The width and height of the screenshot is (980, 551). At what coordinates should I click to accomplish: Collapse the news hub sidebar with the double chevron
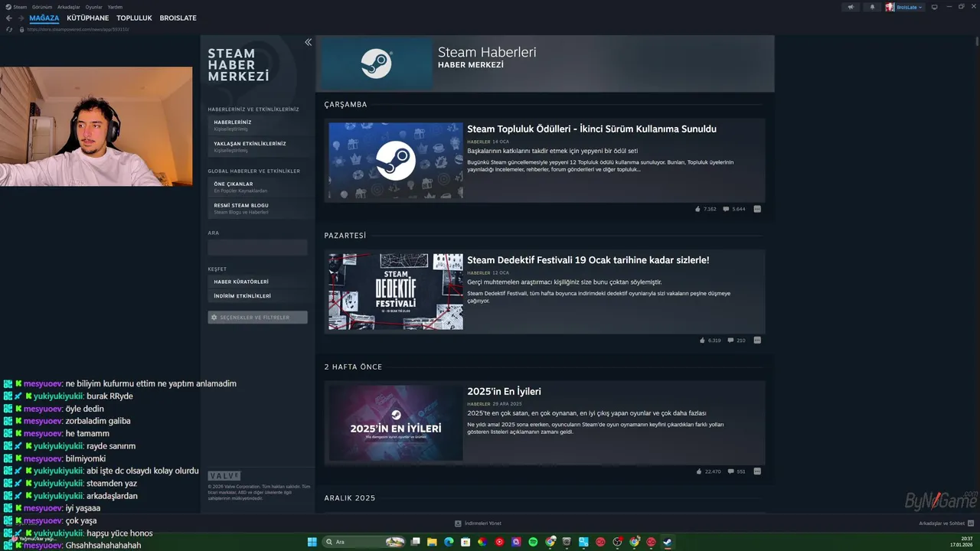pos(308,42)
